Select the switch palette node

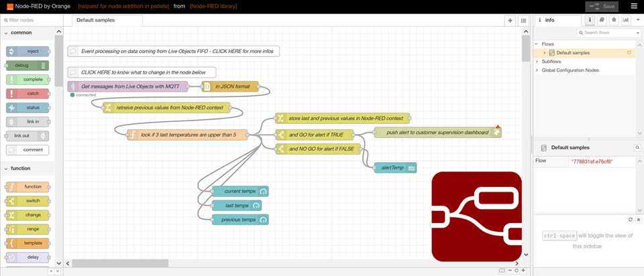tap(28, 201)
